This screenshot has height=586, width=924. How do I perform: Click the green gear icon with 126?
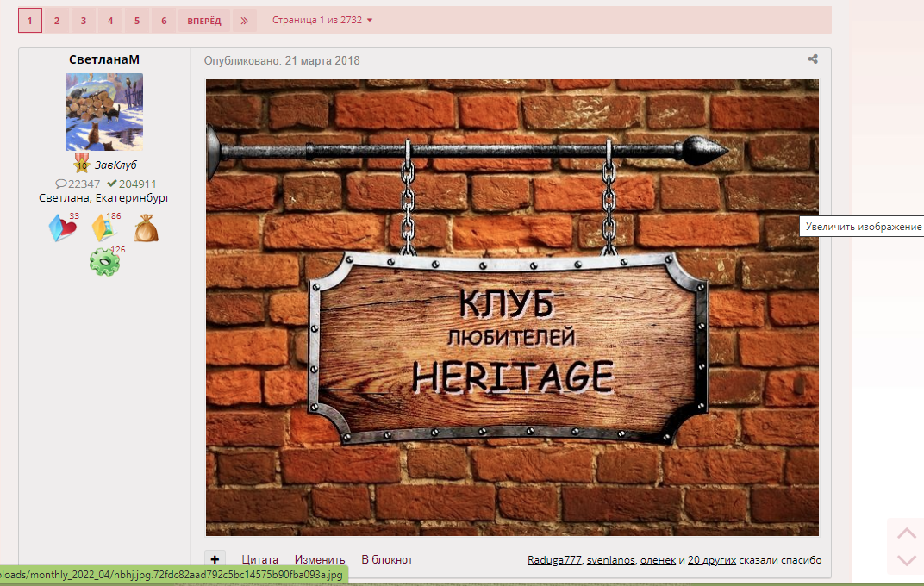point(104,262)
